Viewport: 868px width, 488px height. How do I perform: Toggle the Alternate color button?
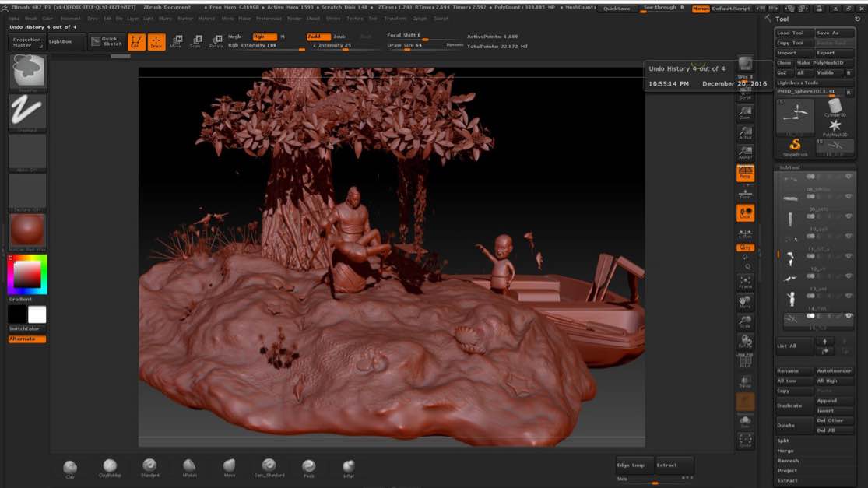[27, 339]
